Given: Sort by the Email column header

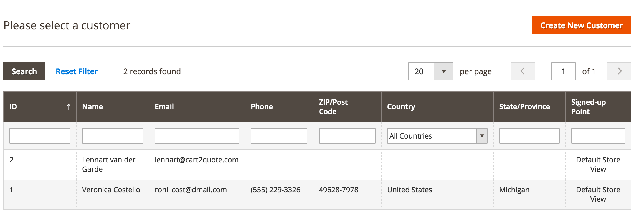Looking at the screenshot, I should (x=164, y=107).
